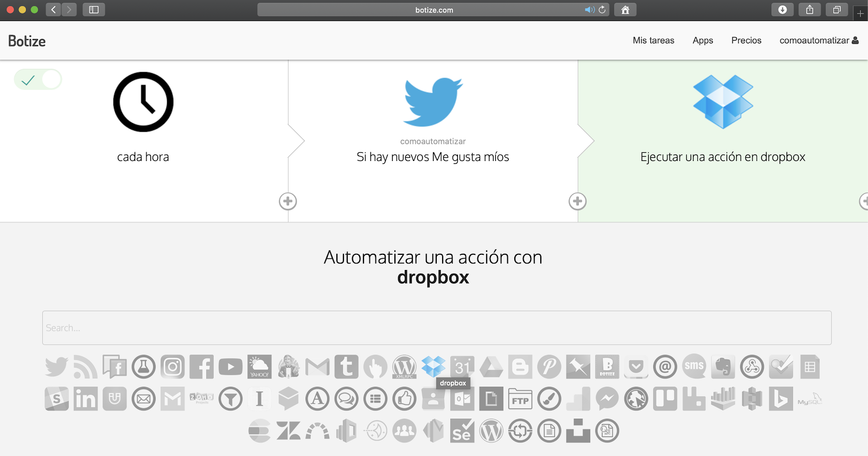Toggle the task enabled switch
Viewport: 868px width, 456px height.
(x=38, y=80)
